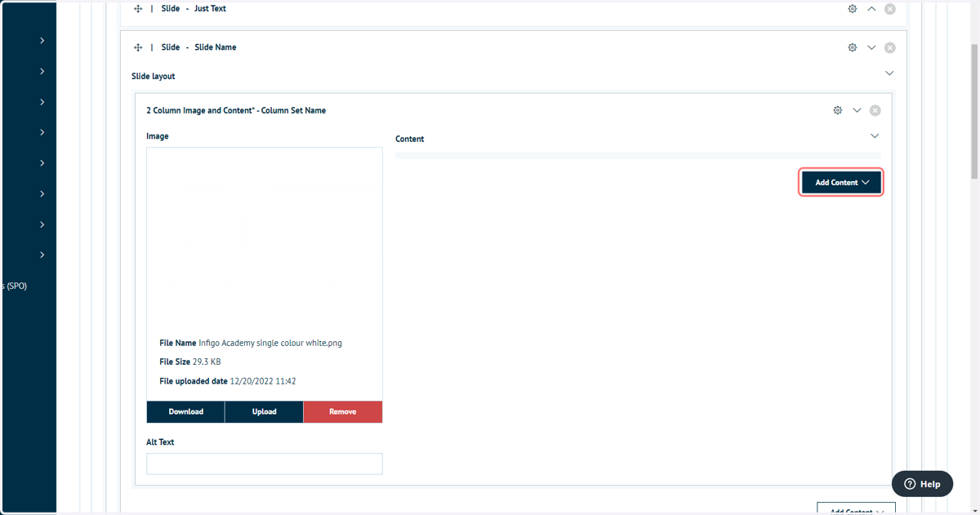Expand the fifth sidebar menu chevron

point(42,163)
